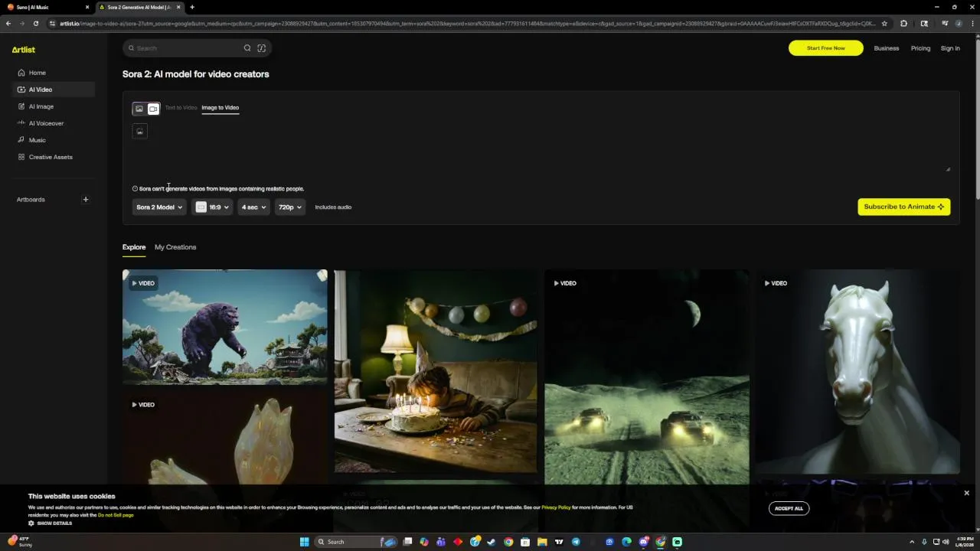Click the Artboards sidebar label
Viewport: 980px width, 551px height.
click(31, 200)
